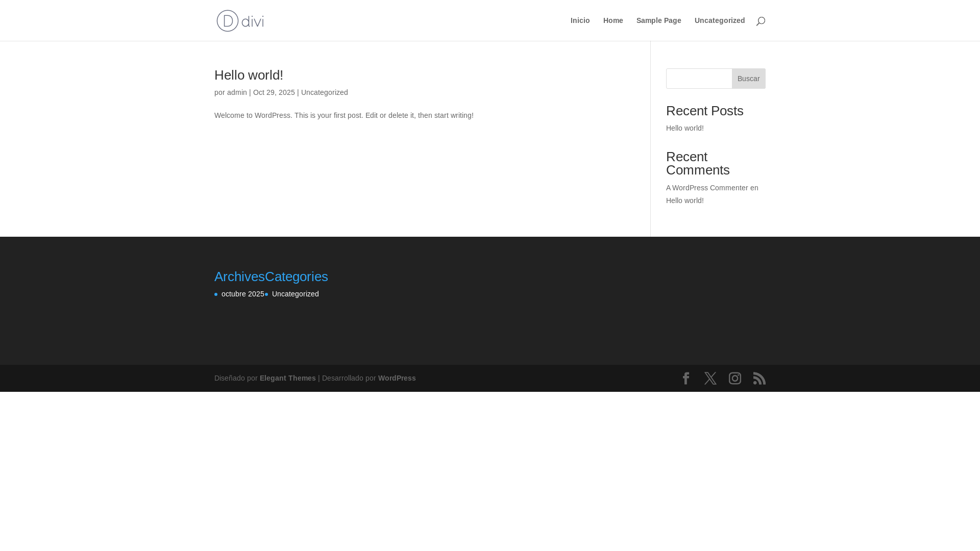Open Uncategorized category in post meta
This screenshot has width=980, height=551.
tap(325, 92)
